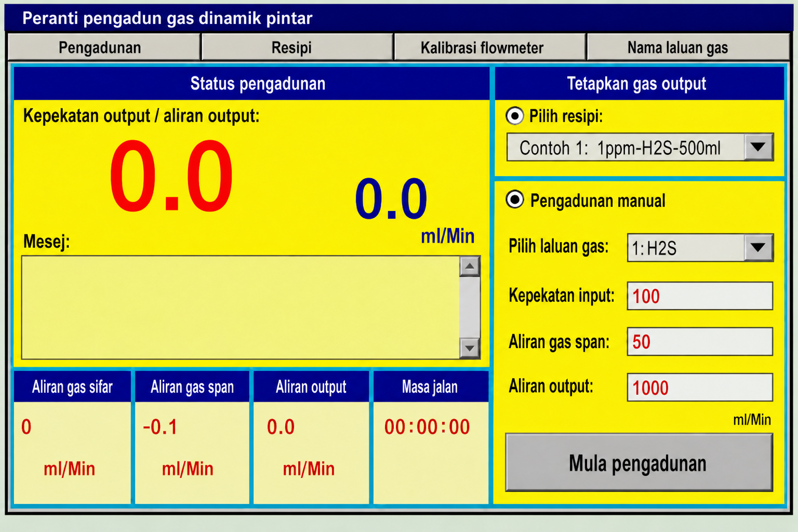Click the Masa jalan 00:00:00 timer
The height and width of the screenshot is (532, 798).
coord(427,427)
